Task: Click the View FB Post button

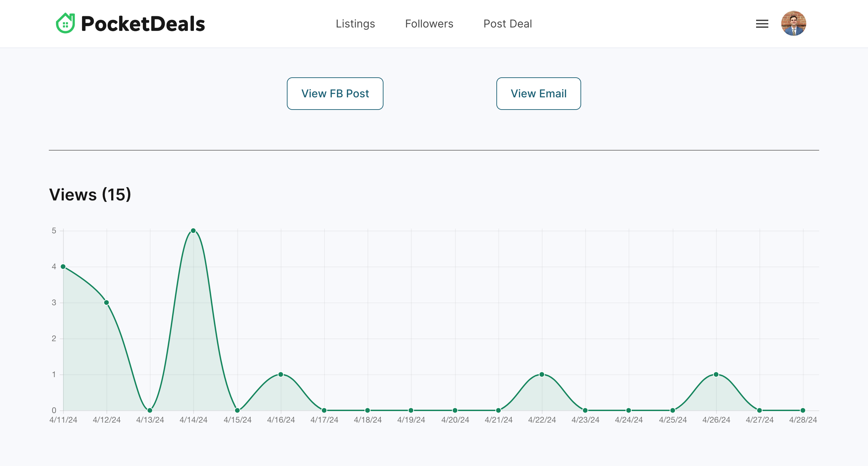Action: (335, 94)
